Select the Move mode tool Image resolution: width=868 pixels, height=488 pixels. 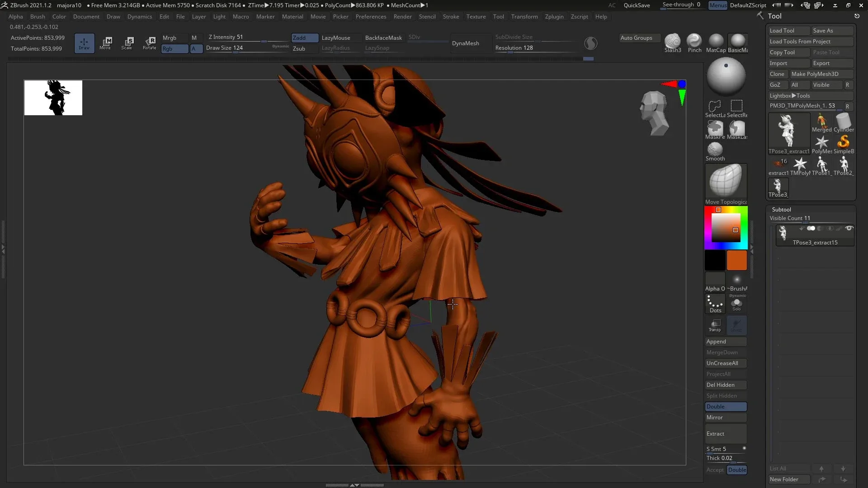click(x=106, y=43)
